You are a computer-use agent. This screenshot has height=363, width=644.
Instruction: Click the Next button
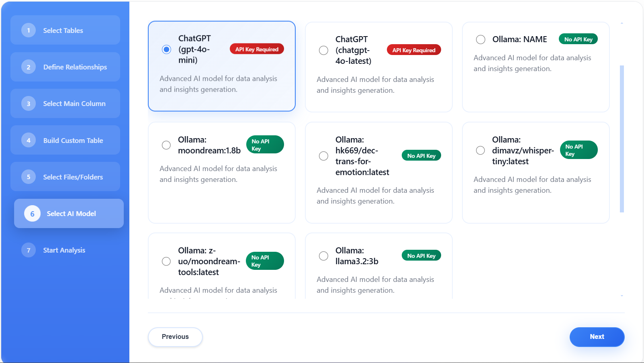(x=597, y=337)
